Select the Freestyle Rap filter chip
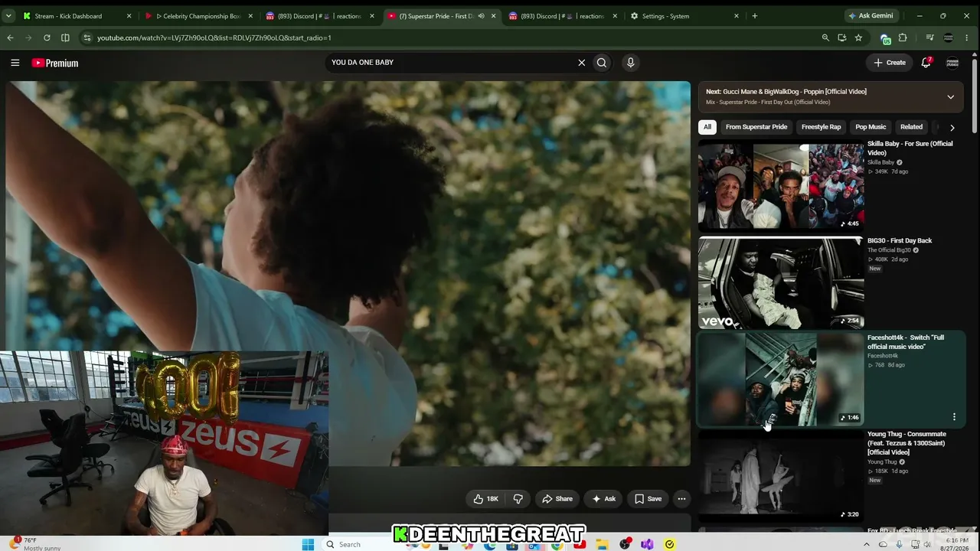The image size is (980, 551). pyautogui.click(x=821, y=127)
